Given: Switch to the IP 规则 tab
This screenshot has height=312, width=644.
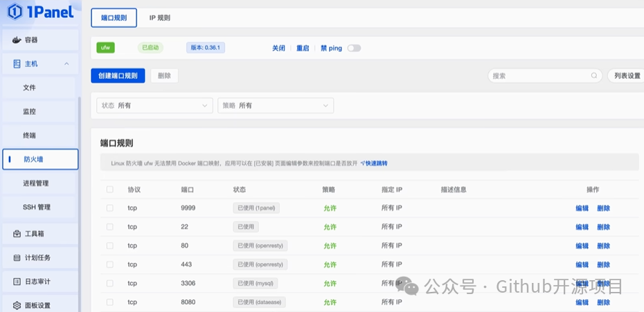Looking at the screenshot, I should [160, 18].
